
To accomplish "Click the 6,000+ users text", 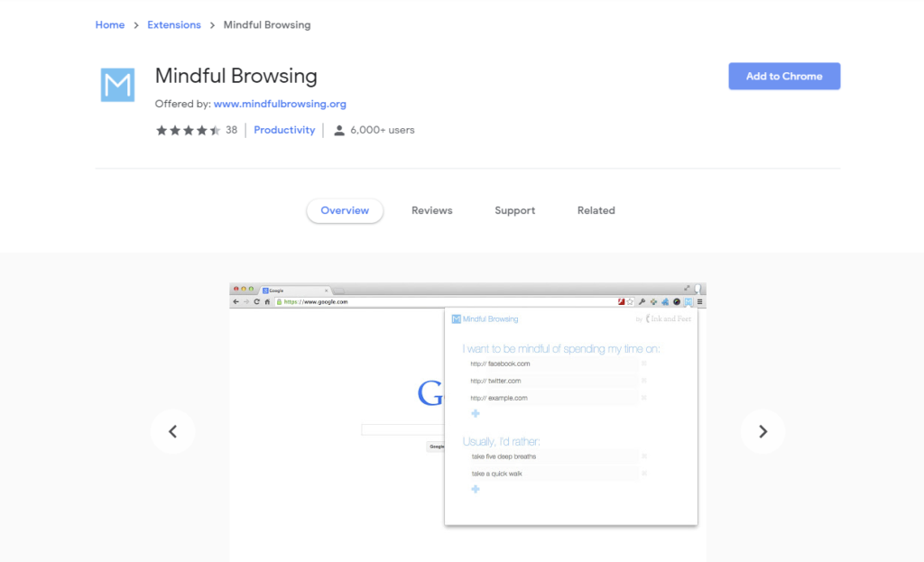I will [383, 130].
